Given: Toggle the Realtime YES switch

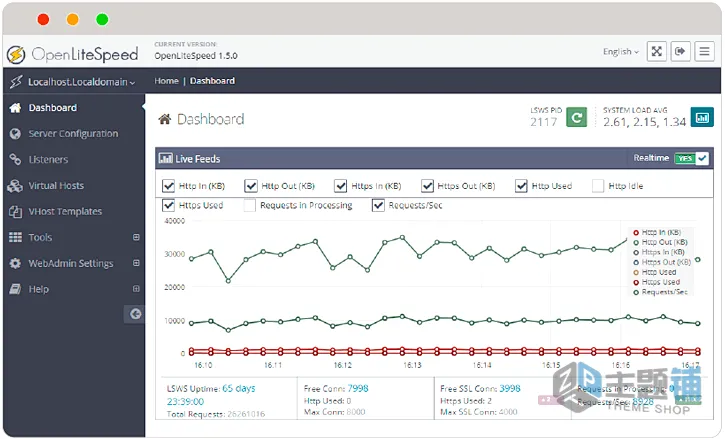Looking at the screenshot, I should (691, 158).
